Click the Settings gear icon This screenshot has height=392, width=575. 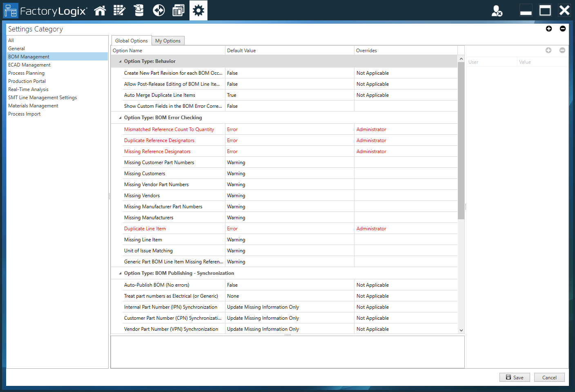click(198, 11)
